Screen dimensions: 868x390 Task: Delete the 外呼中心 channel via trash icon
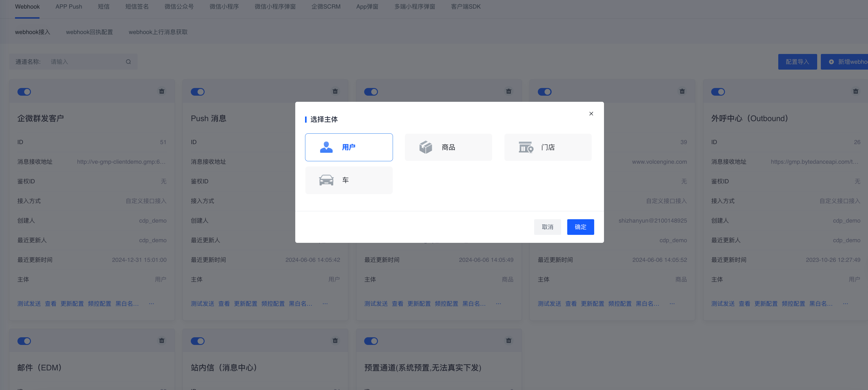pyautogui.click(x=855, y=91)
